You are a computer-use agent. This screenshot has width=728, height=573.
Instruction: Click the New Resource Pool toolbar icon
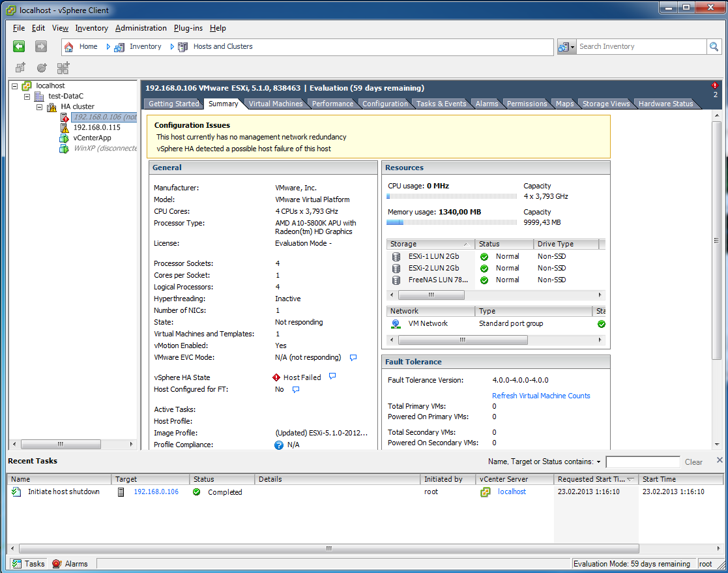42,68
